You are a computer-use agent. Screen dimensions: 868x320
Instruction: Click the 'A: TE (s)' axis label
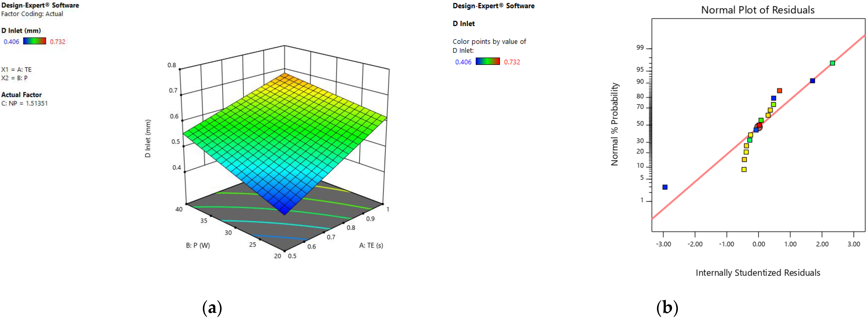[x=371, y=245]
